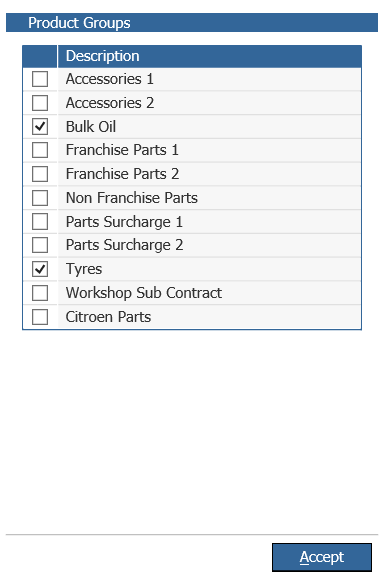Check the Non Franchise Parts box
Viewport: 382px width, 579px height.
coord(40,198)
